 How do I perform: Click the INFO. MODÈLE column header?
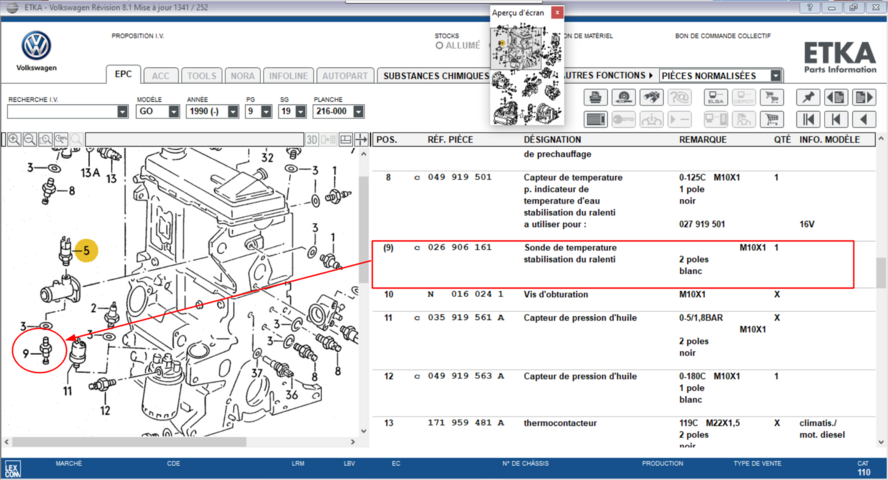click(x=830, y=140)
